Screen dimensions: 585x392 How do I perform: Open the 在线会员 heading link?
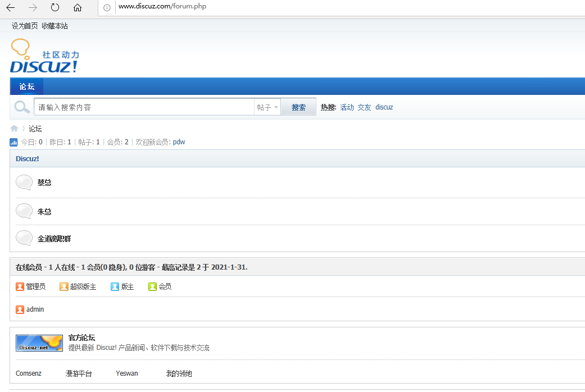coord(29,267)
